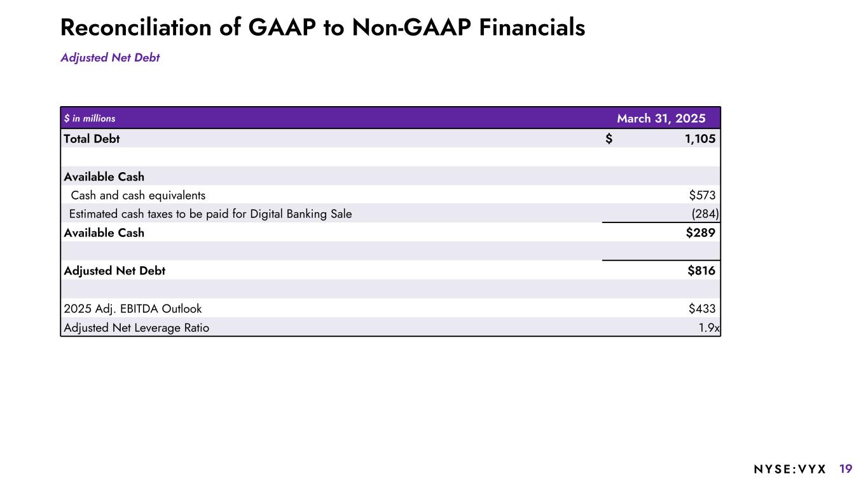Select the March 31, 2025 column header
This screenshot has width=868, height=488.
coord(661,118)
